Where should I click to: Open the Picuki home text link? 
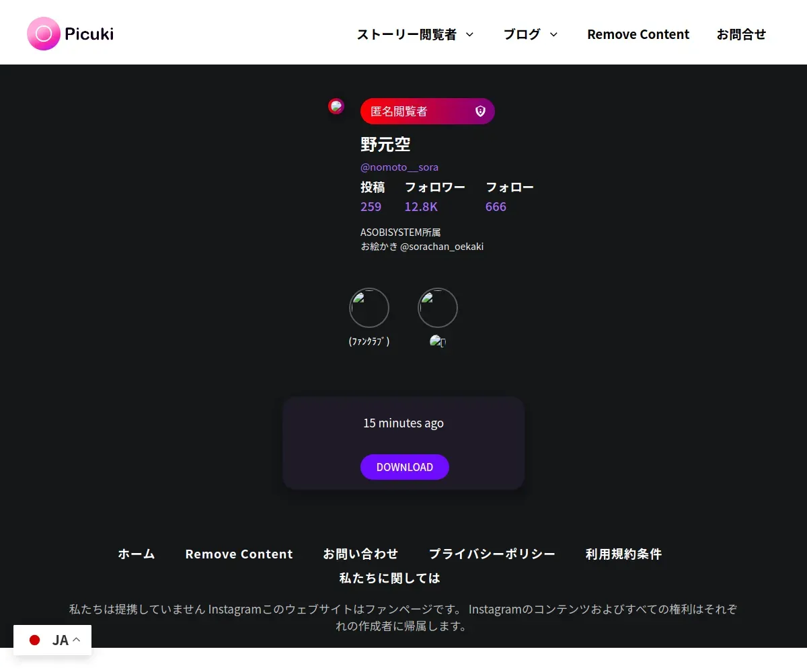click(89, 34)
